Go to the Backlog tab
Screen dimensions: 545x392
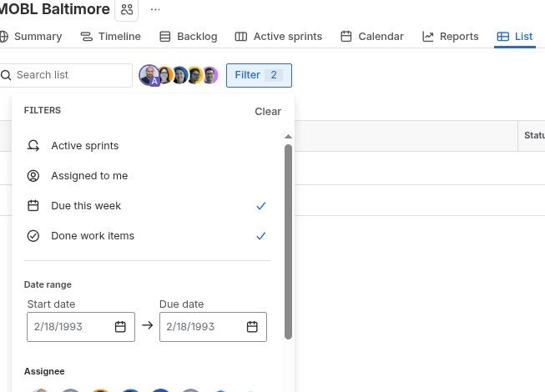[x=189, y=37]
